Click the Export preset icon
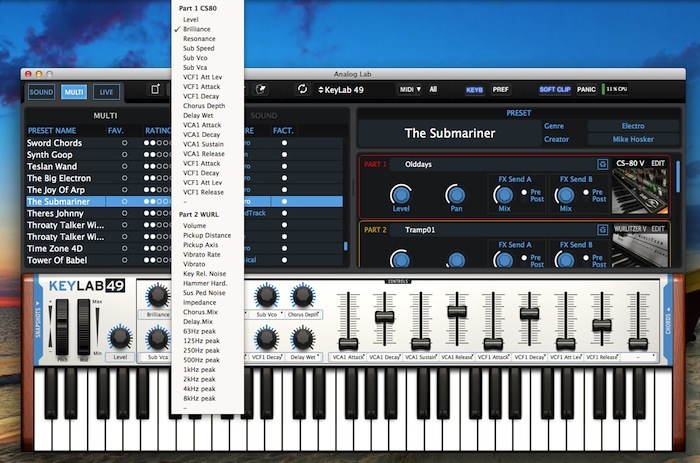Image resolution: width=700 pixels, height=463 pixels. click(x=261, y=89)
